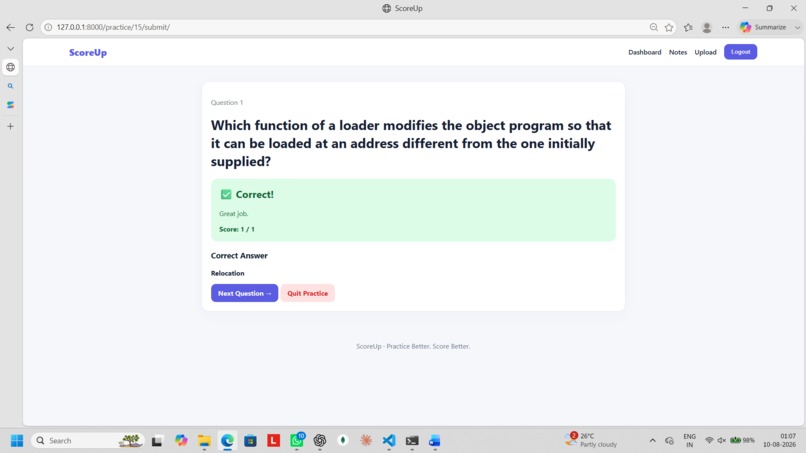Check the battery status at 98%
806x453 pixels.
742,441
